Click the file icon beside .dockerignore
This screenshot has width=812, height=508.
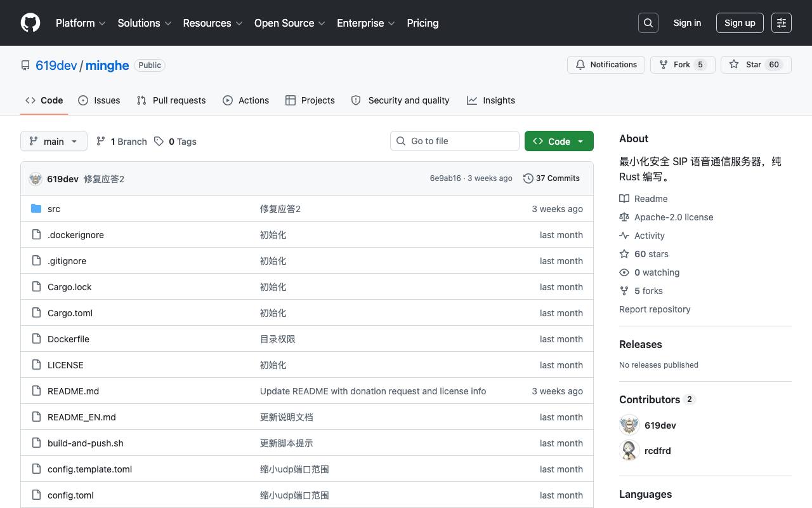coord(36,235)
